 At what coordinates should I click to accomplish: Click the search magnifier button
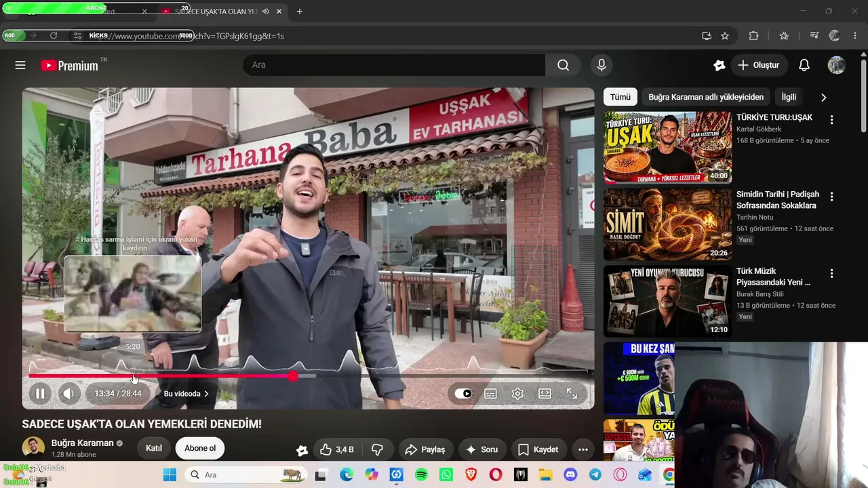point(563,65)
